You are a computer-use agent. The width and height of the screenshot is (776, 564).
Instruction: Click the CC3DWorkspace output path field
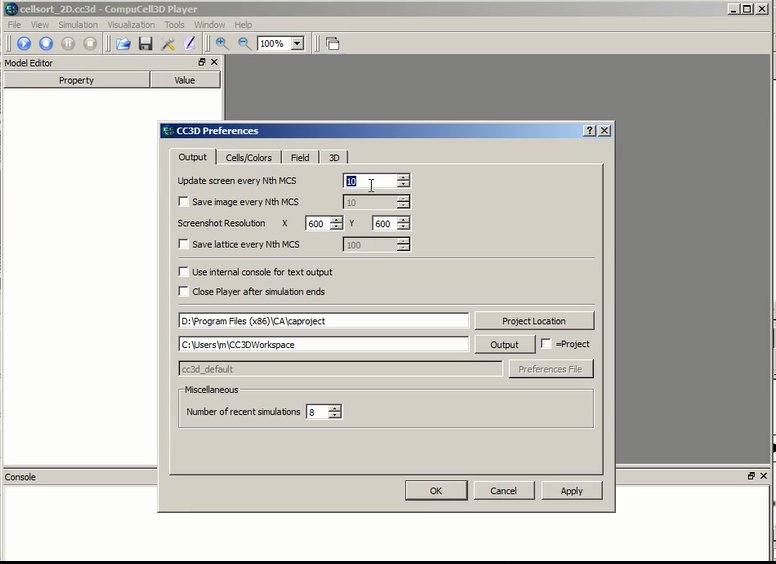pyautogui.click(x=323, y=344)
